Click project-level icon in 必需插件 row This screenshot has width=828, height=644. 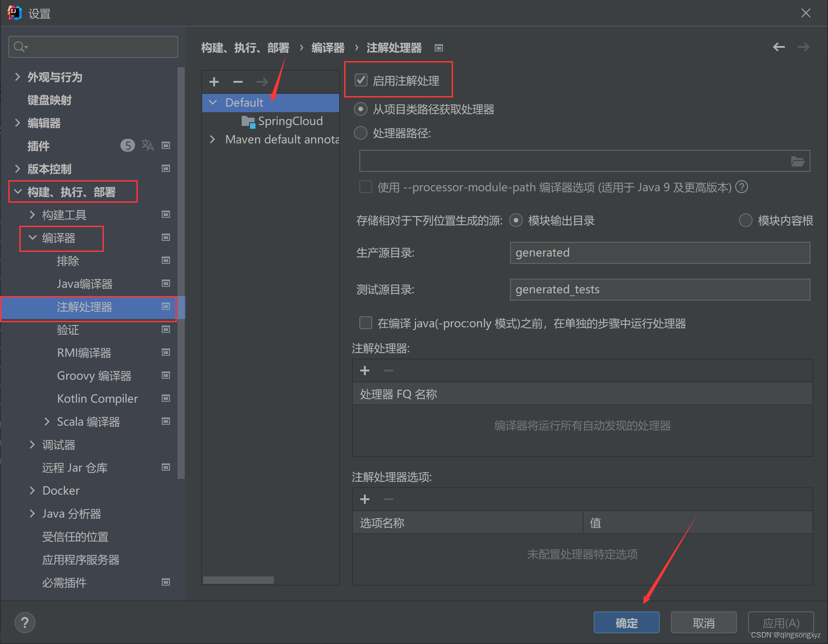pos(166,582)
